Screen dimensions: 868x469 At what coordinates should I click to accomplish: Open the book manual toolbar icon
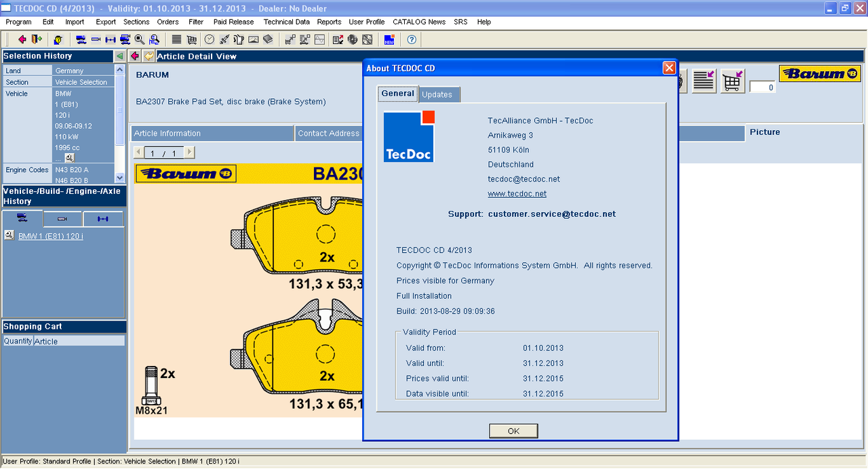(x=268, y=39)
